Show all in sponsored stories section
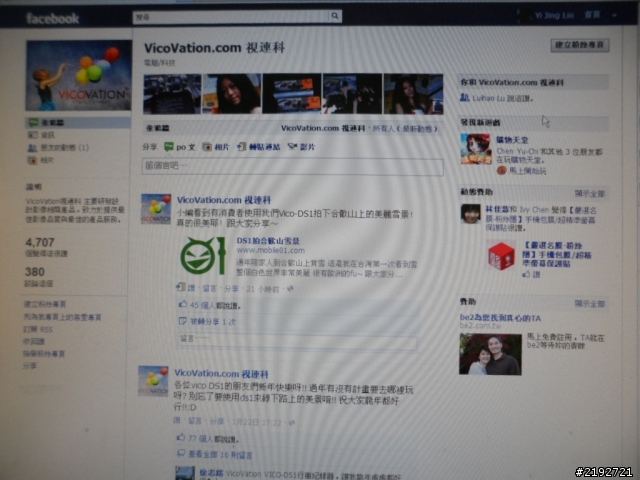This screenshot has width=640, height=480. 590,193
